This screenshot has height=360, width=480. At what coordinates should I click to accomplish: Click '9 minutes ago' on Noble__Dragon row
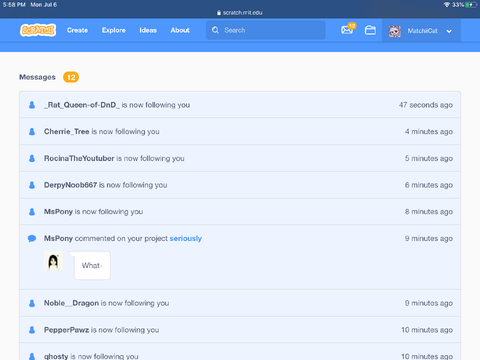click(429, 303)
